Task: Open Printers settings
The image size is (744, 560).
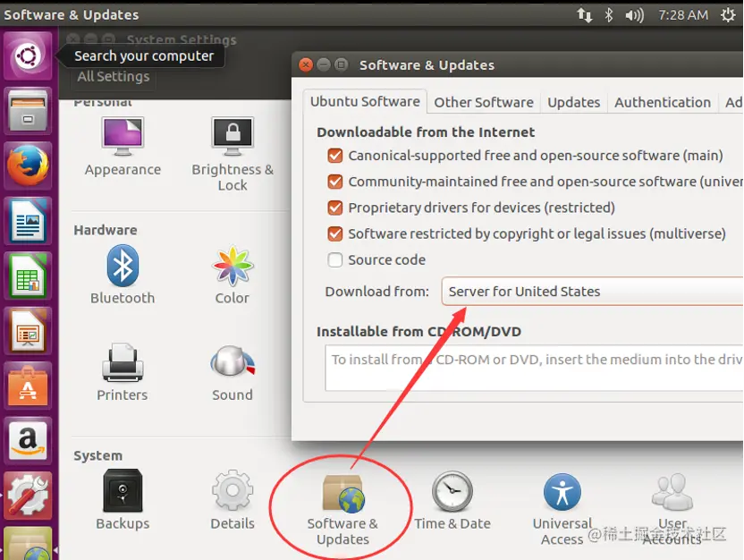Action: click(123, 372)
